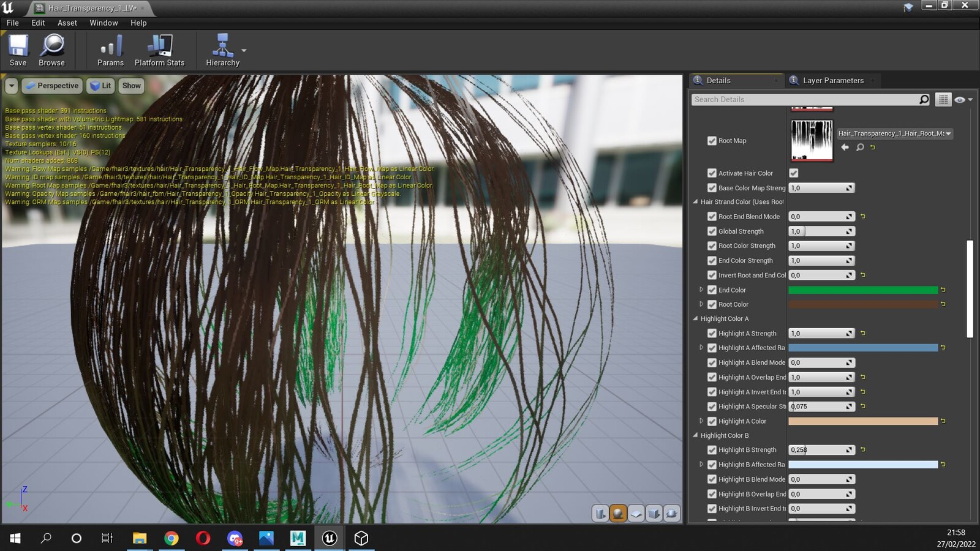The width and height of the screenshot is (980, 551).
Task: Click the tan Highlight A Color swatch
Action: pos(863,421)
